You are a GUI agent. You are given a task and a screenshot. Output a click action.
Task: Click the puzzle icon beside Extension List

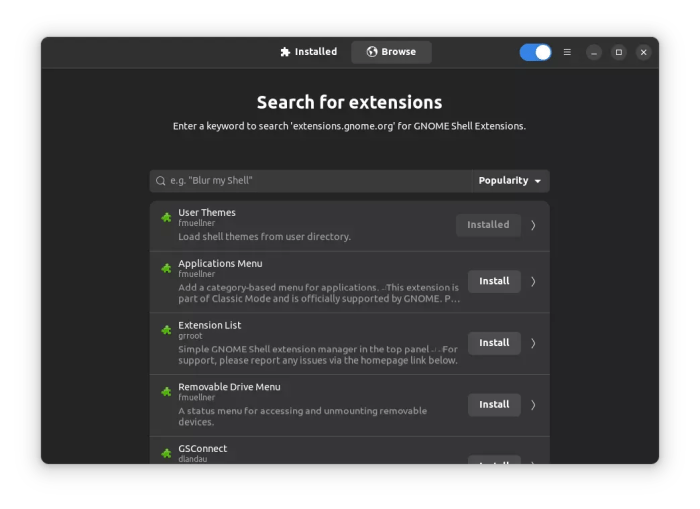[x=166, y=330]
